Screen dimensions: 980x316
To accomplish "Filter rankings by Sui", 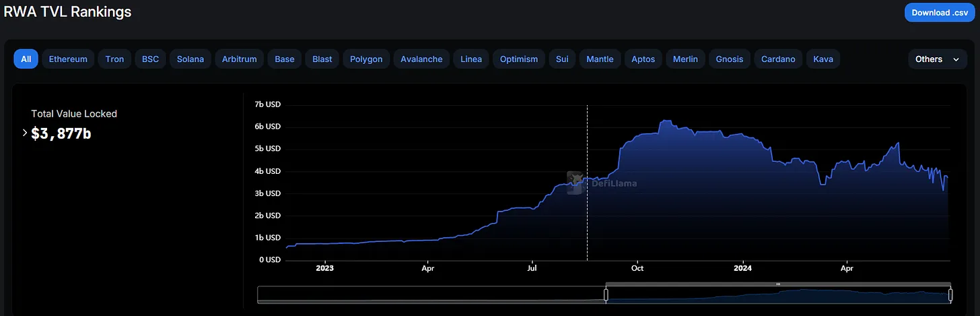I will 562,59.
